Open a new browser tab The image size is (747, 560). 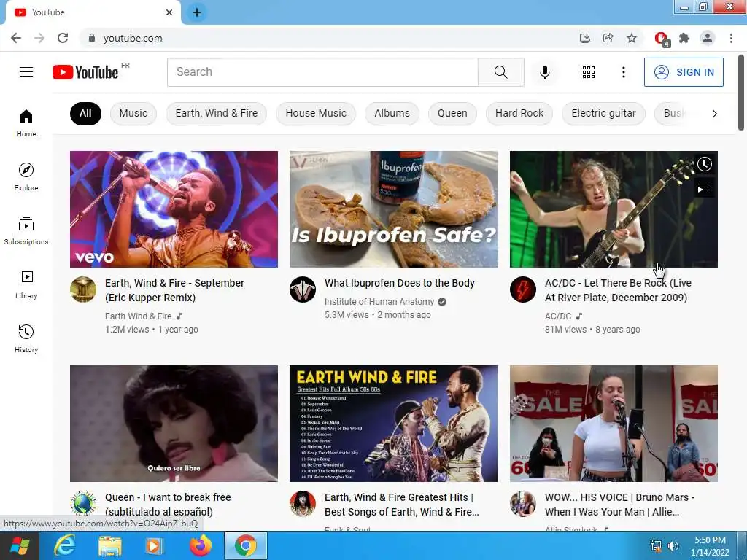click(x=197, y=12)
